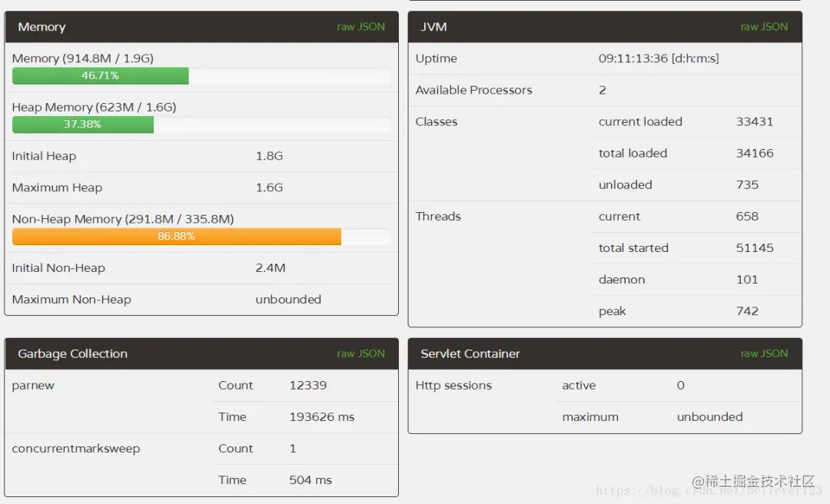Open raw JSON link in JVM panel

point(764,26)
